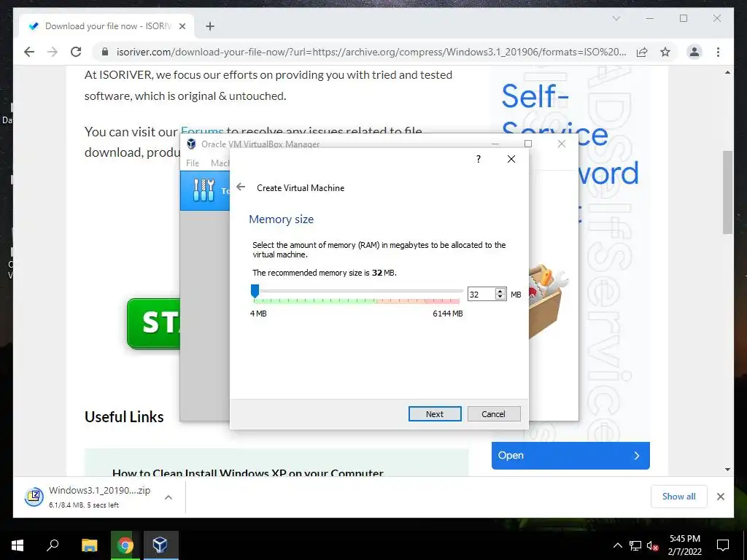
Task: Click the page vertical scrollbar thumb
Action: click(727, 192)
